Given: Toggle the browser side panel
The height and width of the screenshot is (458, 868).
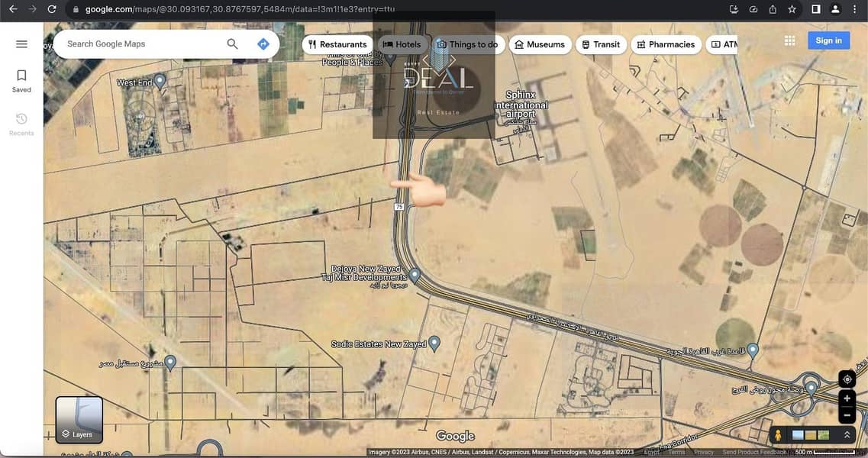Looking at the screenshot, I should point(815,9).
